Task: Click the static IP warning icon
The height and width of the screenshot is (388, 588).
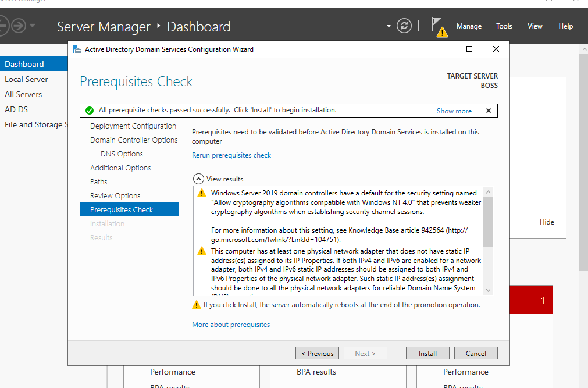Action: (201, 251)
